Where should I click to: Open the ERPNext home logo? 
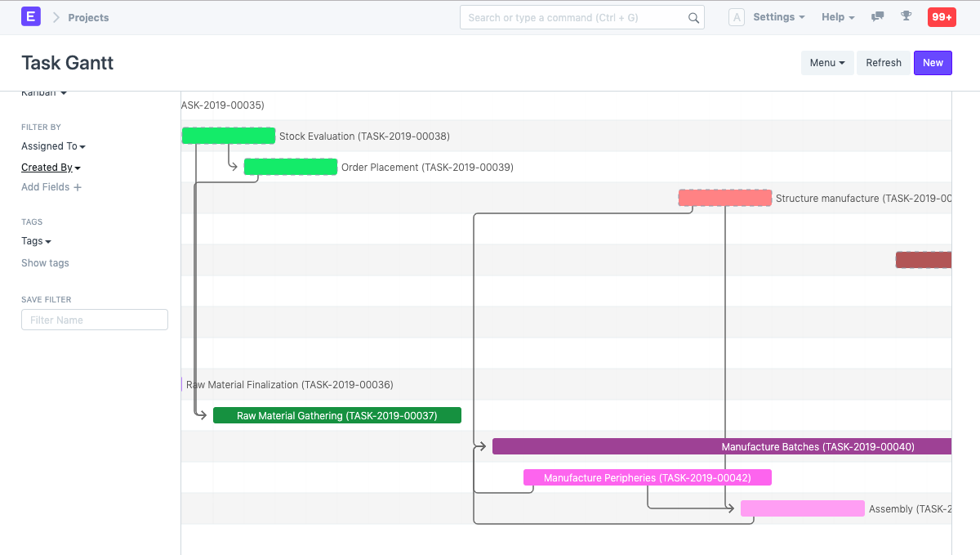(x=30, y=16)
